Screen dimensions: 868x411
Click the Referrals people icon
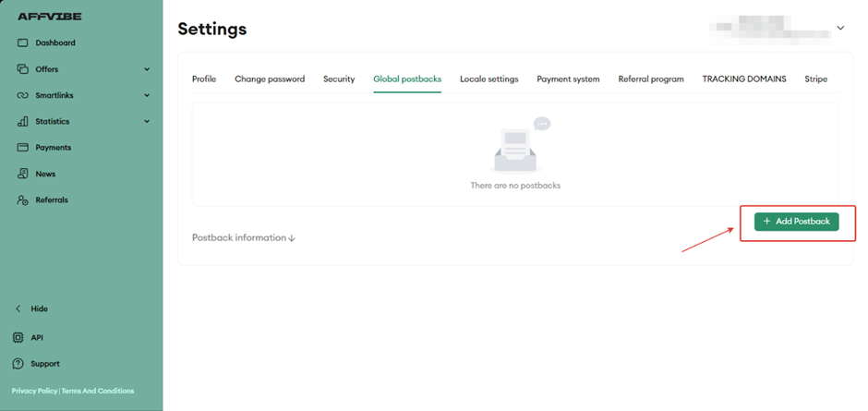pyautogui.click(x=23, y=200)
